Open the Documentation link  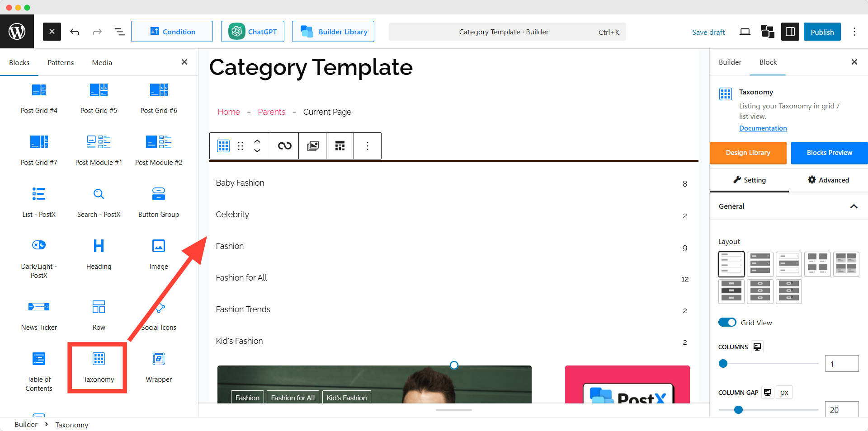pos(763,128)
